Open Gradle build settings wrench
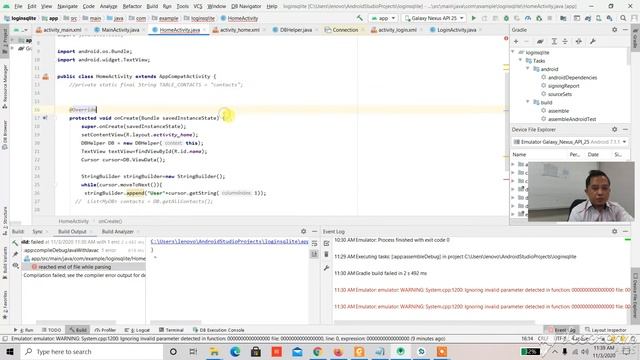Image resolution: width=640 pixels, height=360 pixels. 593,41
